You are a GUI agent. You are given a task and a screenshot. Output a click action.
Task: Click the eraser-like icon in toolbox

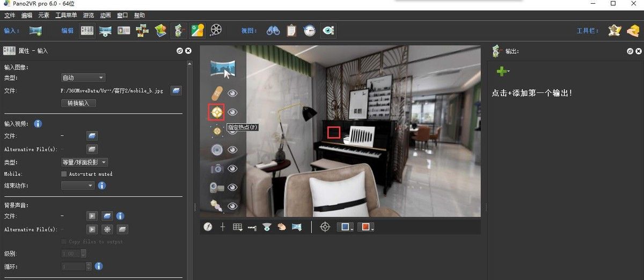point(633,31)
